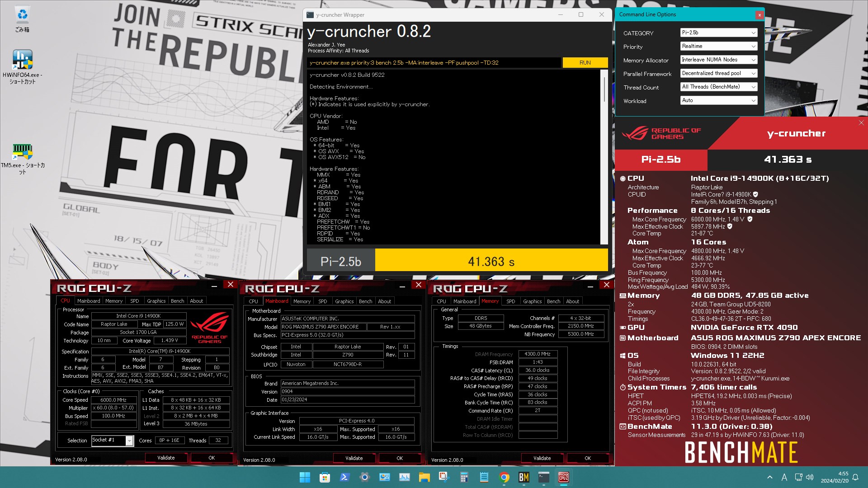This screenshot has height=488, width=868.
Task: Switch to the terminal window taskbar icon
Action: 544,477
